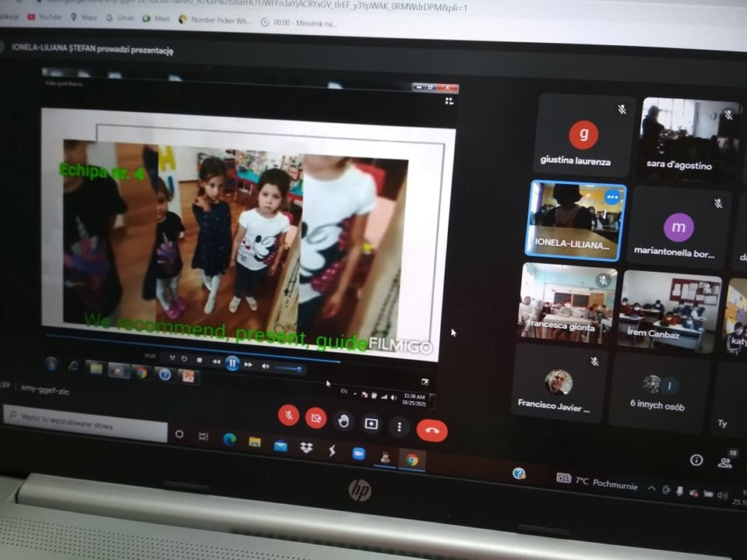Open '00:00 - Minutnik na...' bookmark

[x=298, y=23]
